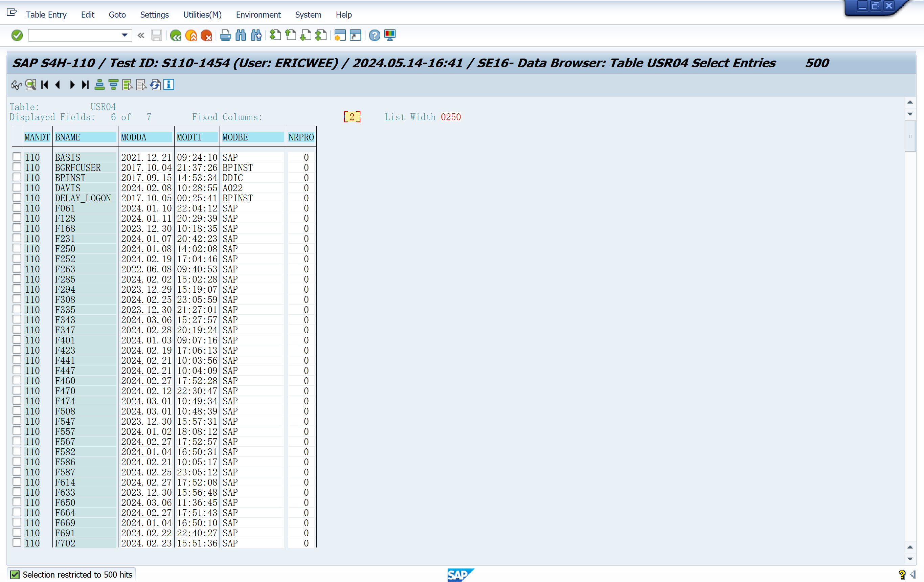The width and height of the screenshot is (924, 582).
Task: Open the Table Entry menu
Action: pos(46,15)
